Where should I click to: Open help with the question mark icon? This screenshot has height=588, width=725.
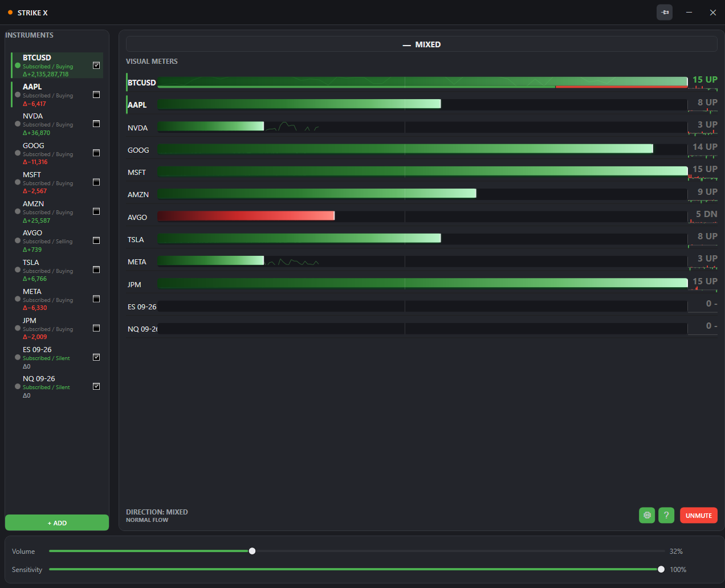(666, 515)
